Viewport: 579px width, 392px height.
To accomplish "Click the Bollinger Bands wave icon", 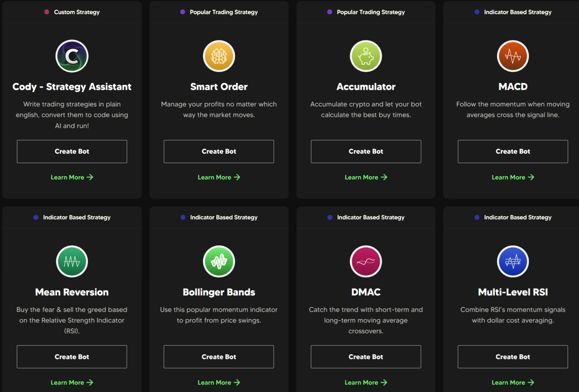I will 219,261.
